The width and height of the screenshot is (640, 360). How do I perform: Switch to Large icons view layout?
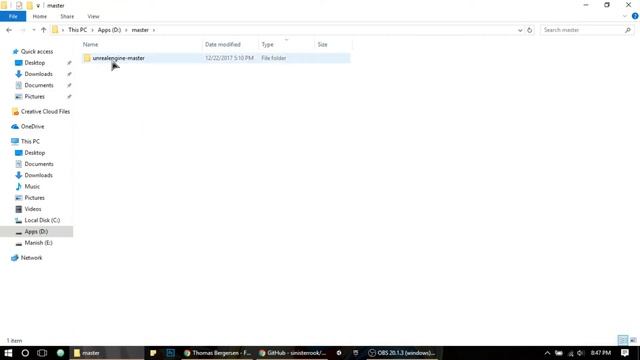click(633, 340)
